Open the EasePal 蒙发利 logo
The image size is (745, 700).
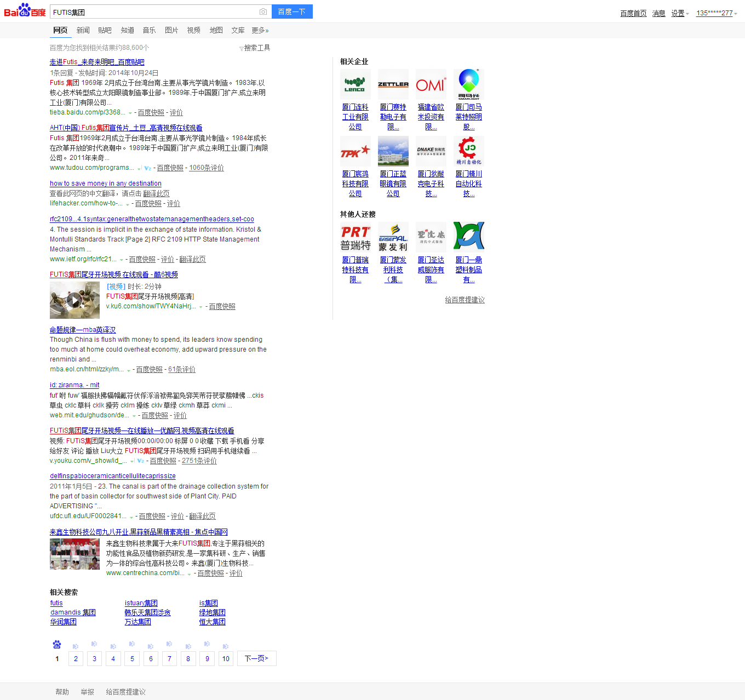coord(393,237)
